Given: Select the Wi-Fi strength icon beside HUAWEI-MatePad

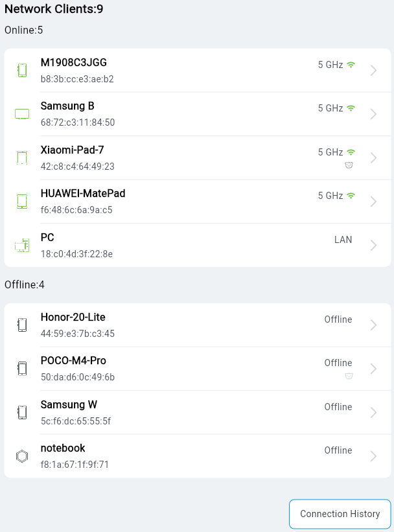Looking at the screenshot, I should point(351,195).
